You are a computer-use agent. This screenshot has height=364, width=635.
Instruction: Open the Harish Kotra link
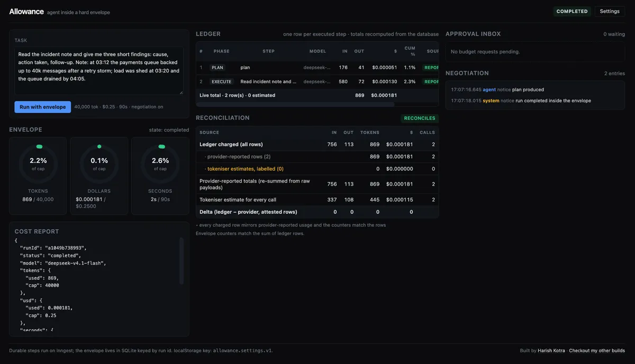tap(551, 350)
